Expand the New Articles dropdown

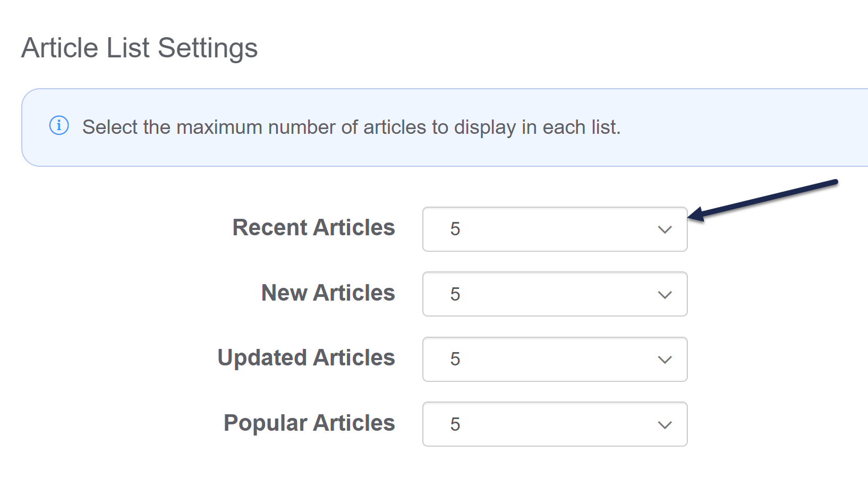[x=555, y=294]
